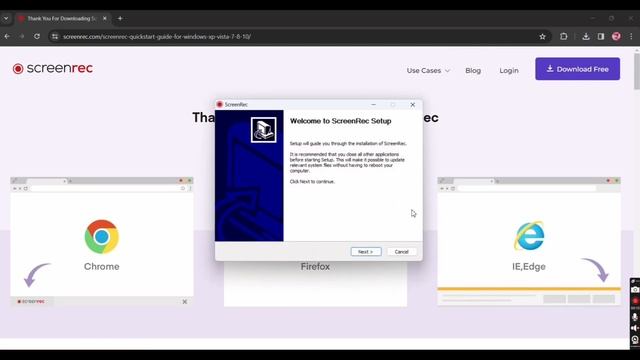Toggle the webcam in recorder toolbar

pos(635,339)
